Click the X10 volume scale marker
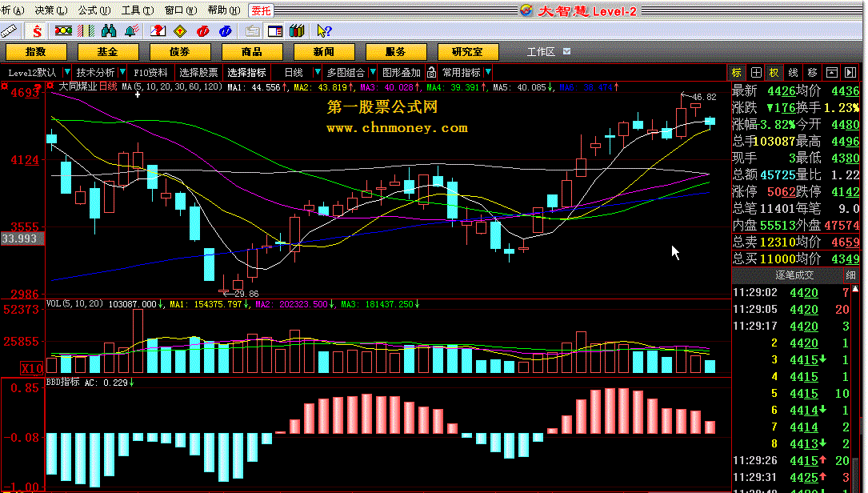The image size is (868, 493). [x=31, y=368]
